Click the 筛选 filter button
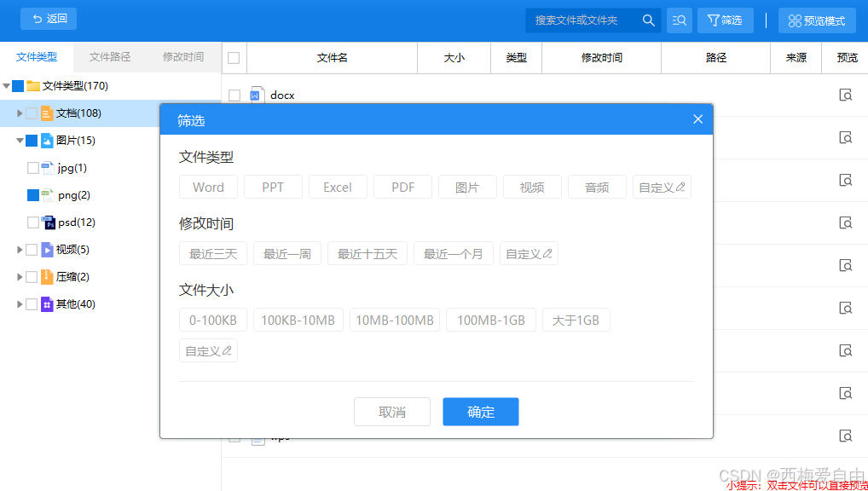The image size is (868, 491). 725,20
